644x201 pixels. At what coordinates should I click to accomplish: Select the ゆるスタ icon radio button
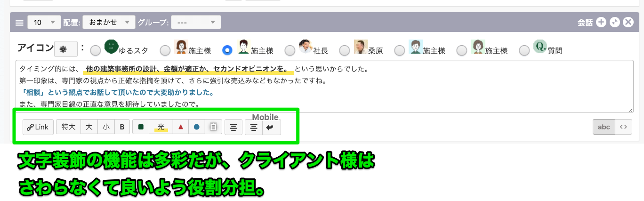tap(95, 50)
